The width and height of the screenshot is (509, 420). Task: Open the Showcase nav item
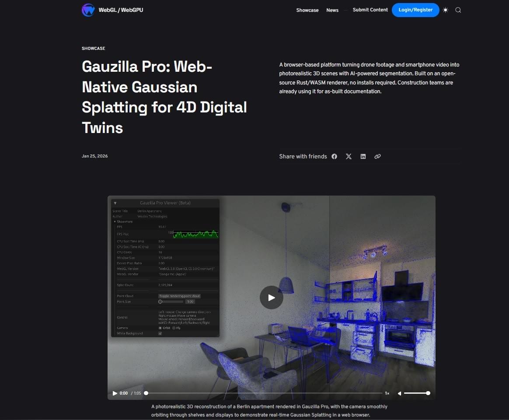pyautogui.click(x=307, y=10)
